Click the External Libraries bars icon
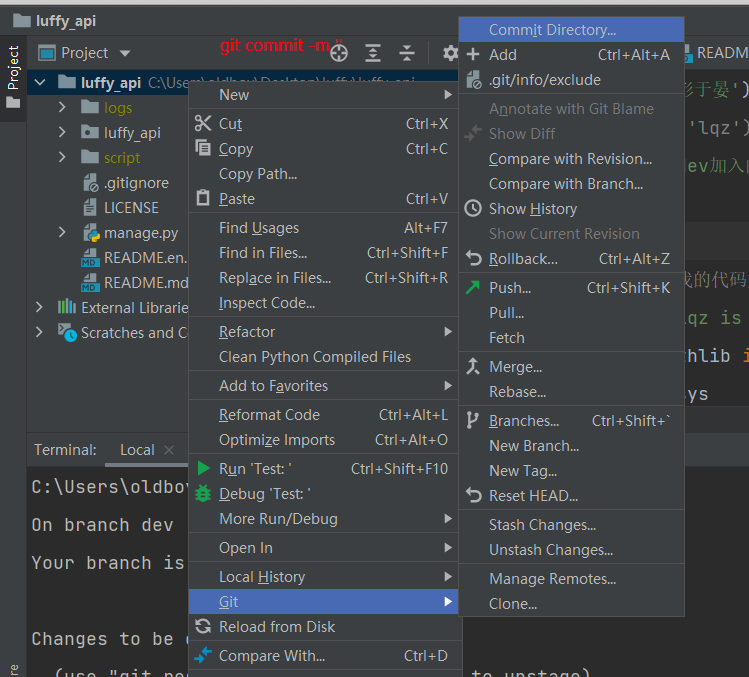The width and height of the screenshot is (749, 677). coord(67,307)
